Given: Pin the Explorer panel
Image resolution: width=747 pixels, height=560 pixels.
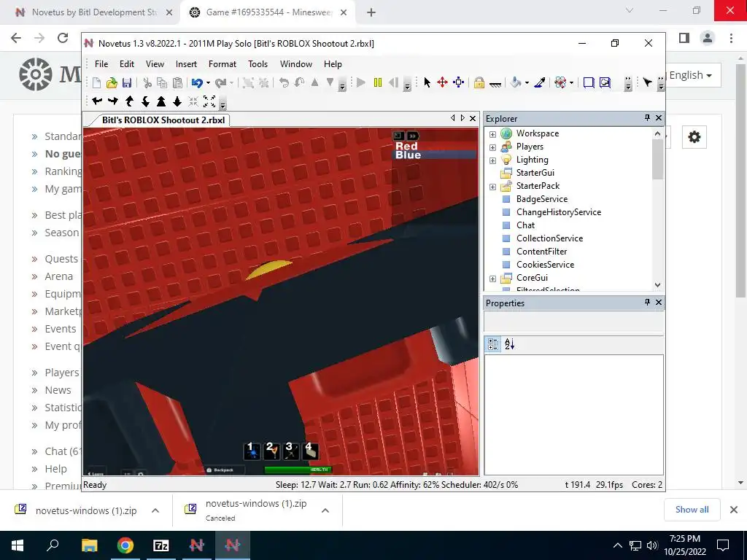Looking at the screenshot, I should tap(647, 117).
